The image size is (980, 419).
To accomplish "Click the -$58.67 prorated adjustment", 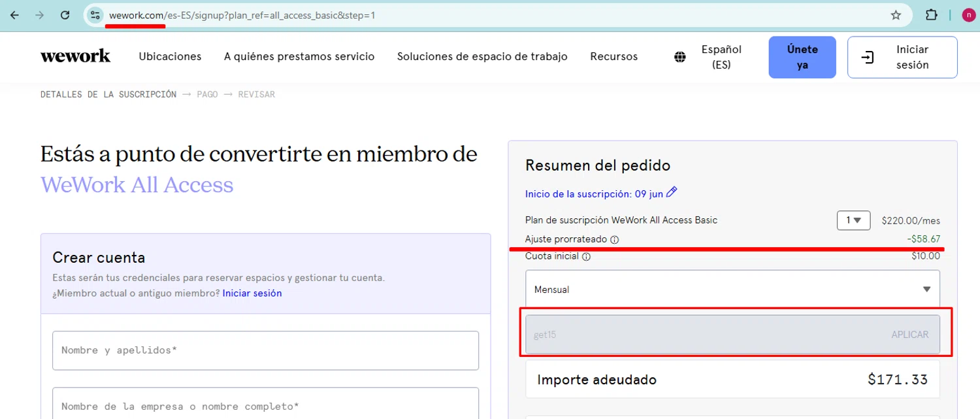I will (x=923, y=239).
